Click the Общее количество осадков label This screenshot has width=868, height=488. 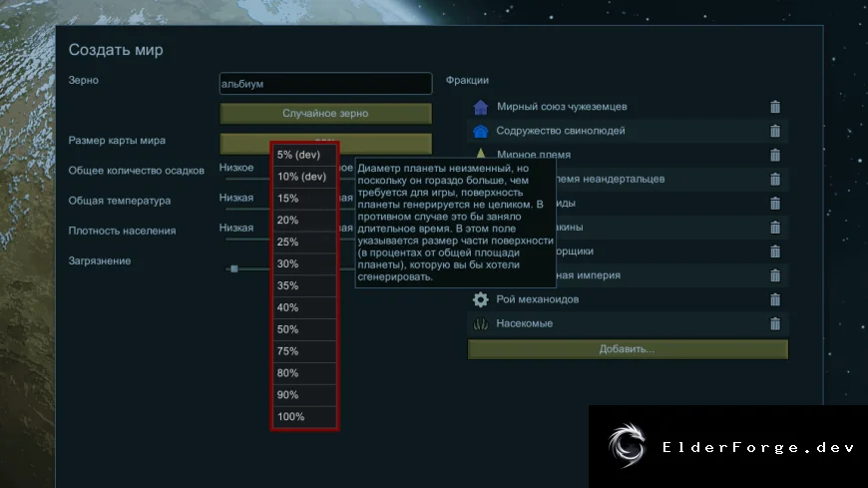pos(136,171)
